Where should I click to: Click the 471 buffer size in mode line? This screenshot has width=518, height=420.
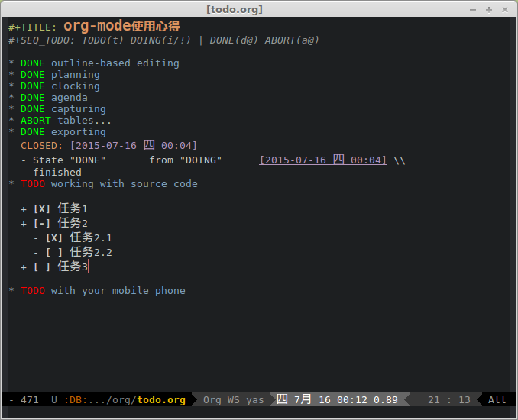click(29, 400)
